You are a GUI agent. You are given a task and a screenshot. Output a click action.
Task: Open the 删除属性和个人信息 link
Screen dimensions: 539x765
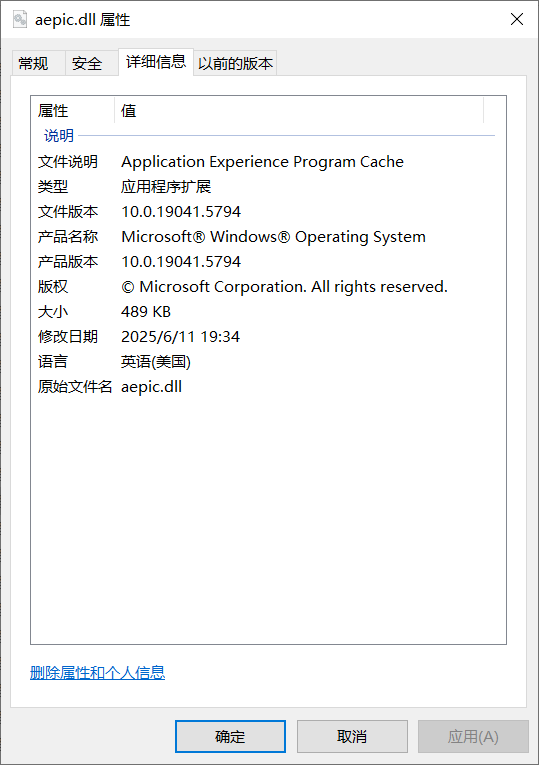coord(98,673)
